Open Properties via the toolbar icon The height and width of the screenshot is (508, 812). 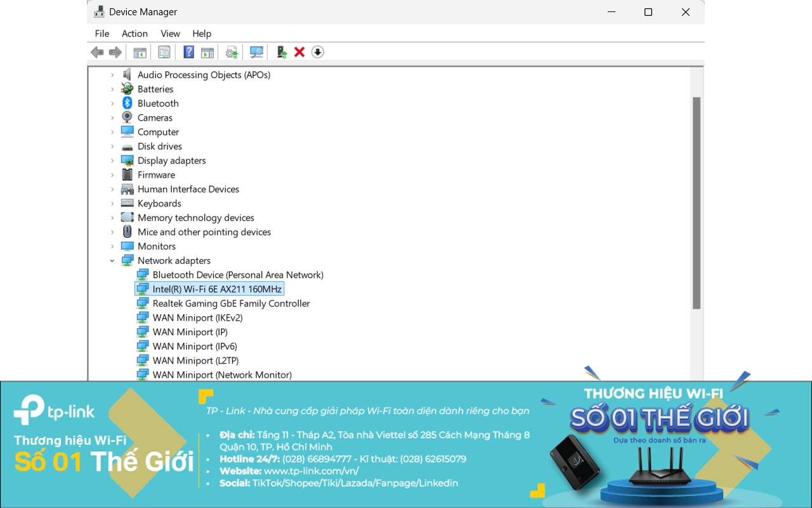tap(164, 52)
